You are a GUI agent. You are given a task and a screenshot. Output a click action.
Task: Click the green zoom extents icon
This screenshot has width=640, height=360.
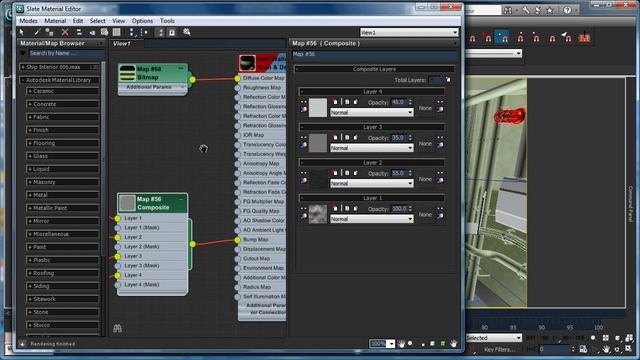point(442,344)
